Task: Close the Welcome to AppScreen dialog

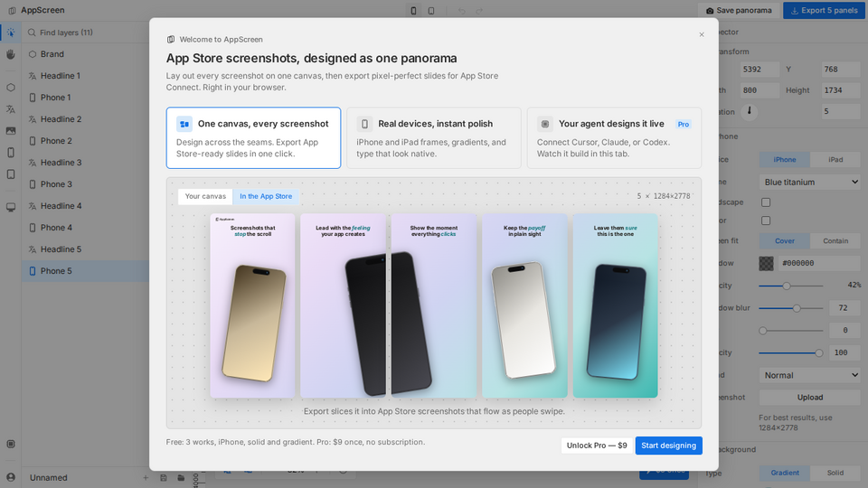Action: coord(702,34)
